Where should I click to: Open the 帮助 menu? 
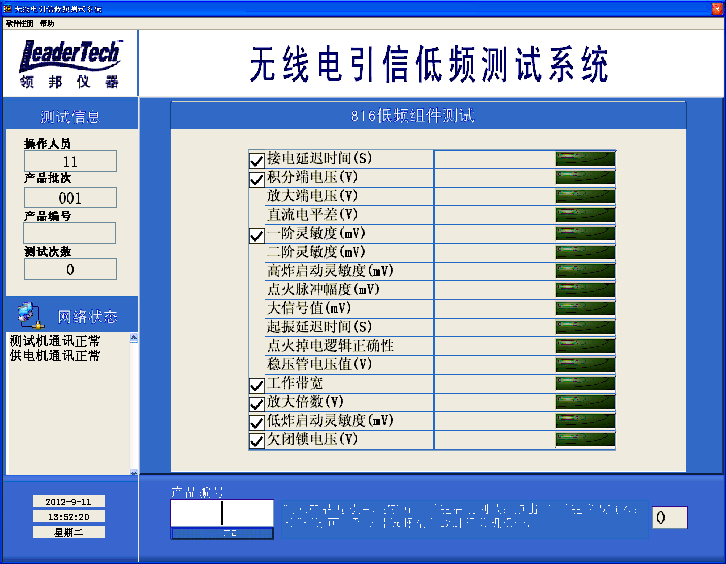[x=47, y=23]
